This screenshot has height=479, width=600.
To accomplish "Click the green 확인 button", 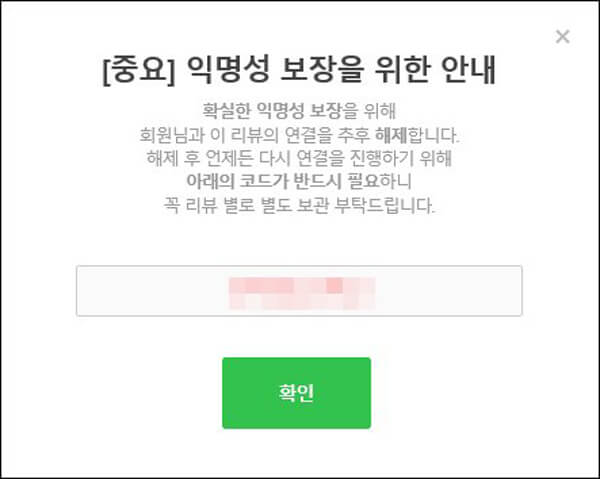I will point(297,393).
